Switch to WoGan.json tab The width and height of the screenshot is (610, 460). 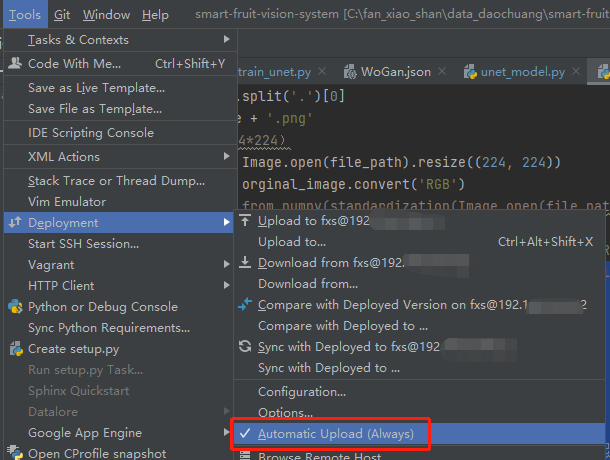(x=396, y=72)
